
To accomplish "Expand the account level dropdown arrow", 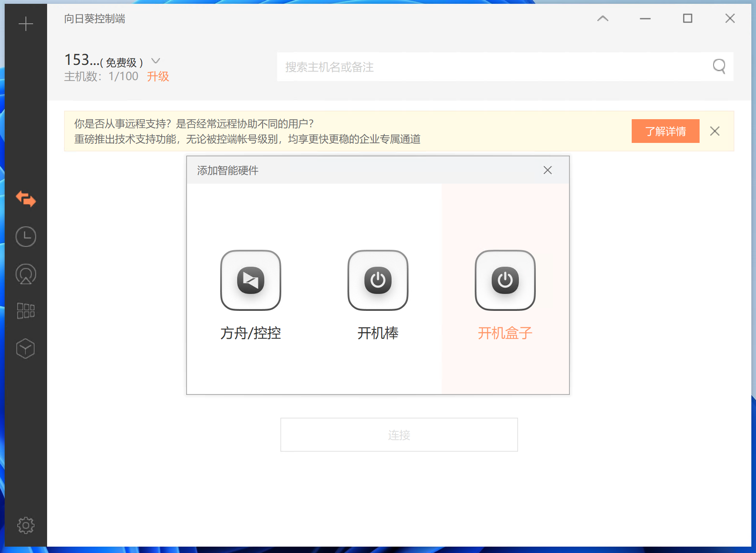I will coord(156,61).
